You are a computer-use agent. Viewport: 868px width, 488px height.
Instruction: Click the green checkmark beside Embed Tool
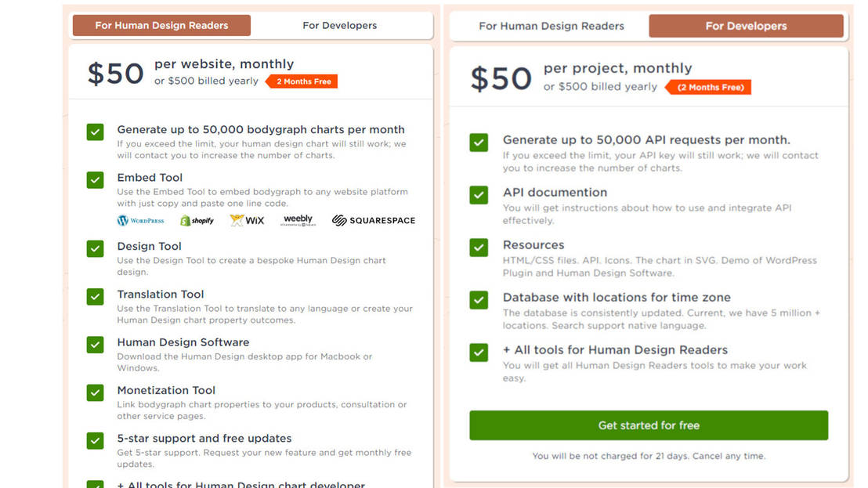(95, 179)
